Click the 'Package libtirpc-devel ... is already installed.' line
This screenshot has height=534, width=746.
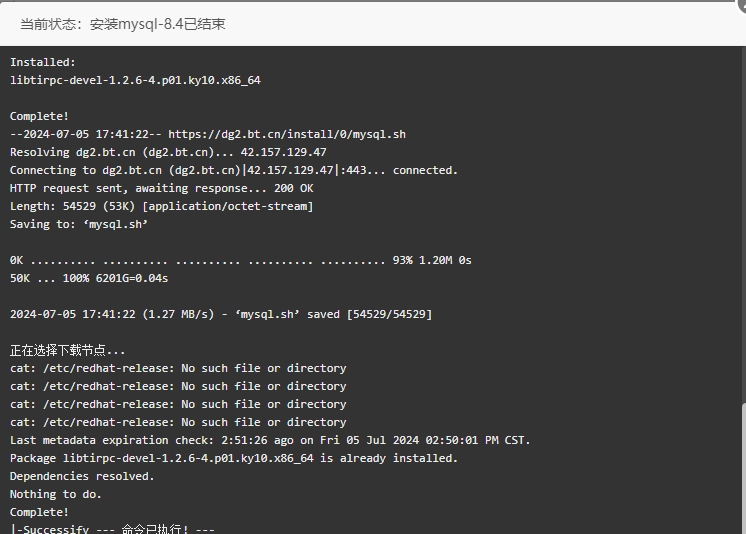(234, 458)
